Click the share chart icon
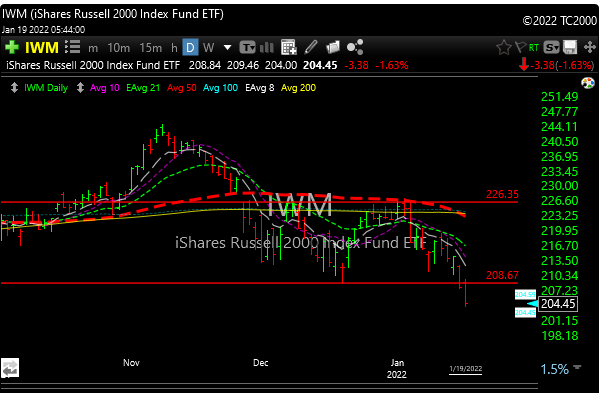Image resolution: width=599 pixels, height=393 pixels. [x=355, y=47]
